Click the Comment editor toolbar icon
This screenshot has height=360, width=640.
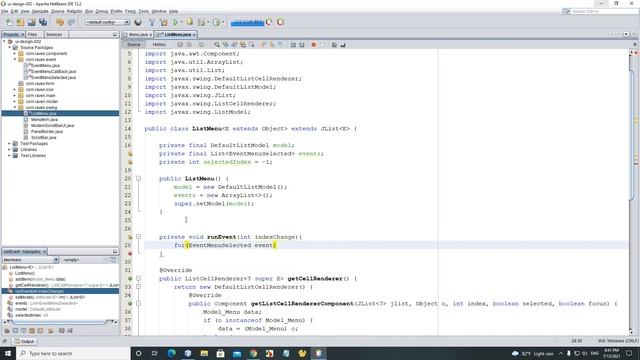(x=334, y=45)
